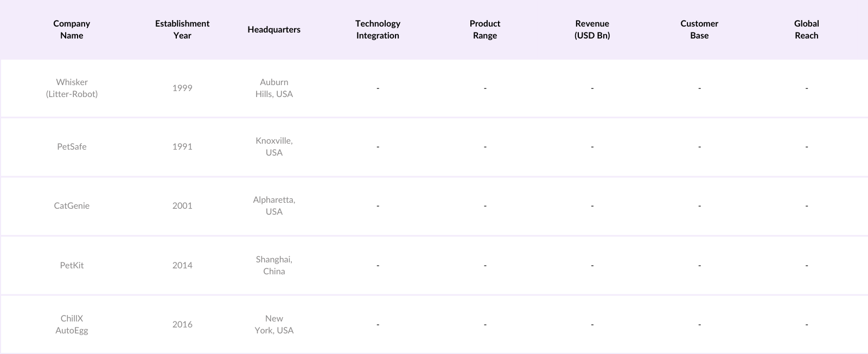This screenshot has width=868, height=354.
Task: Click the Revenue (USD Bn) header
Action: click(592, 29)
